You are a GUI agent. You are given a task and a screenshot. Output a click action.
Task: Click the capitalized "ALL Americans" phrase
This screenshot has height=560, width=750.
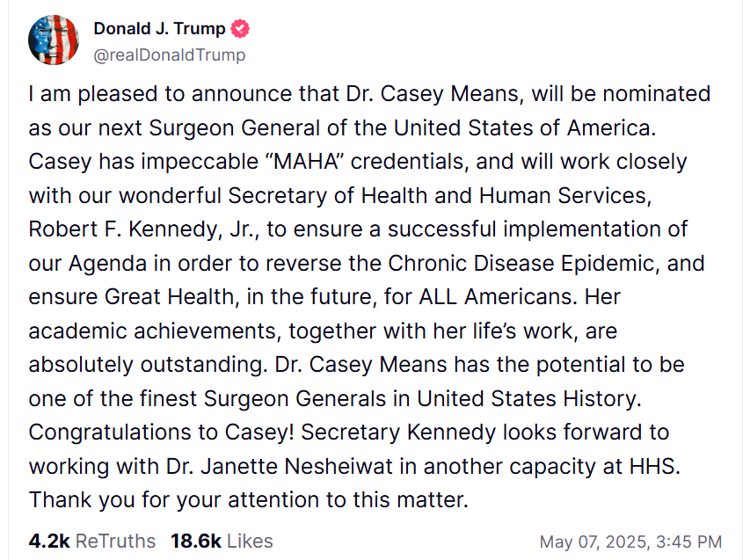click(495, 297)
